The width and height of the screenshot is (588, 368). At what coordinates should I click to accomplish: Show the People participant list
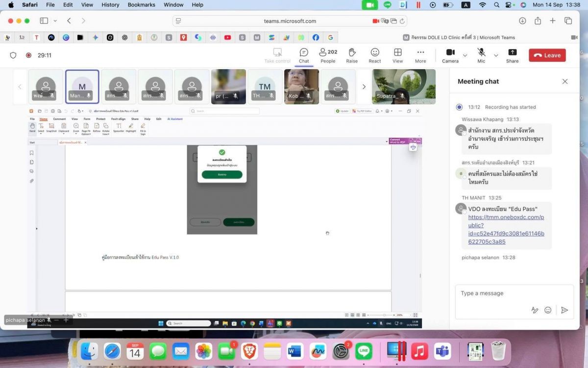(328, 55)
